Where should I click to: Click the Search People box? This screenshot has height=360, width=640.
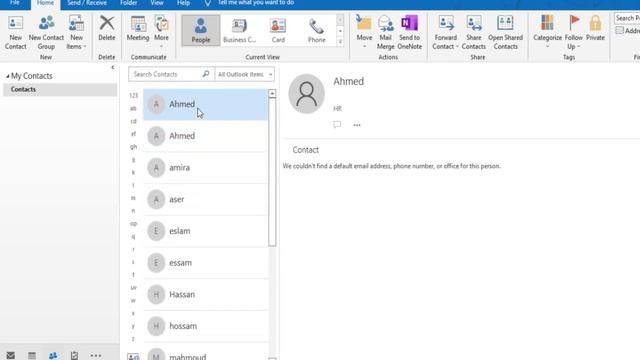[x=627, y=18]
